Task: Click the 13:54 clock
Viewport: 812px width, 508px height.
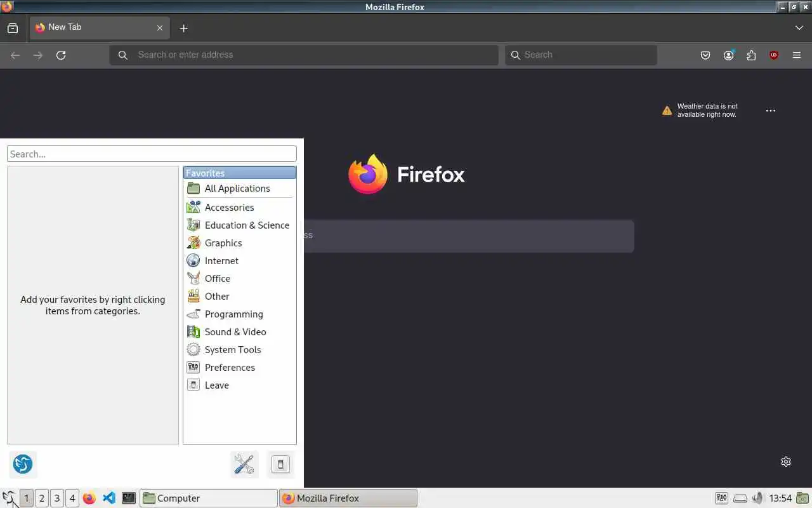Action: coord(780,498)
